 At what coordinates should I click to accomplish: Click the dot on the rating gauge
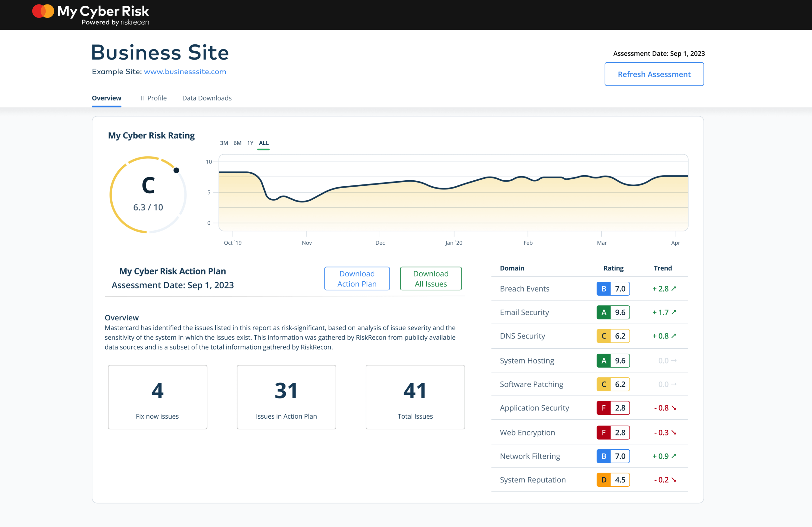point(176,170)
